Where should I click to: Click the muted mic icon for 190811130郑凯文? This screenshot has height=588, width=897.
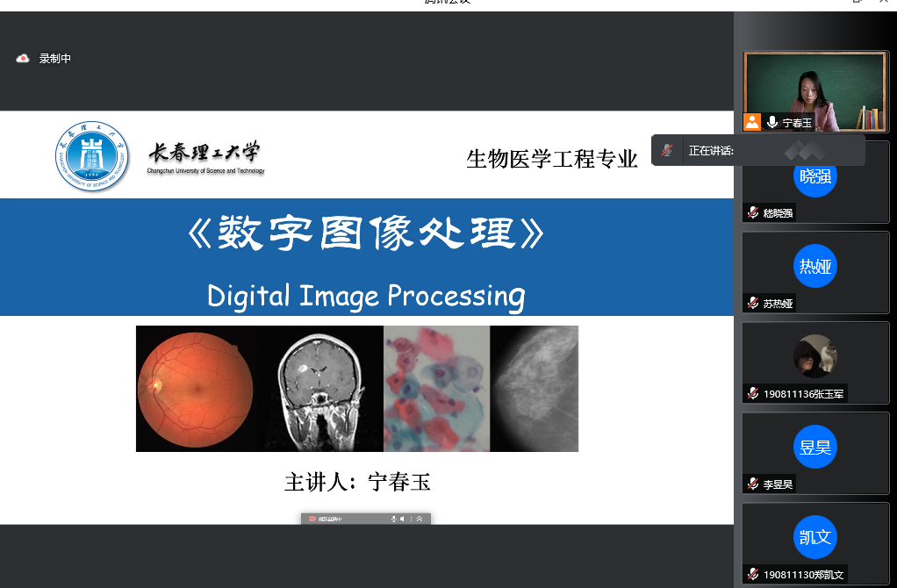(753, 574)
